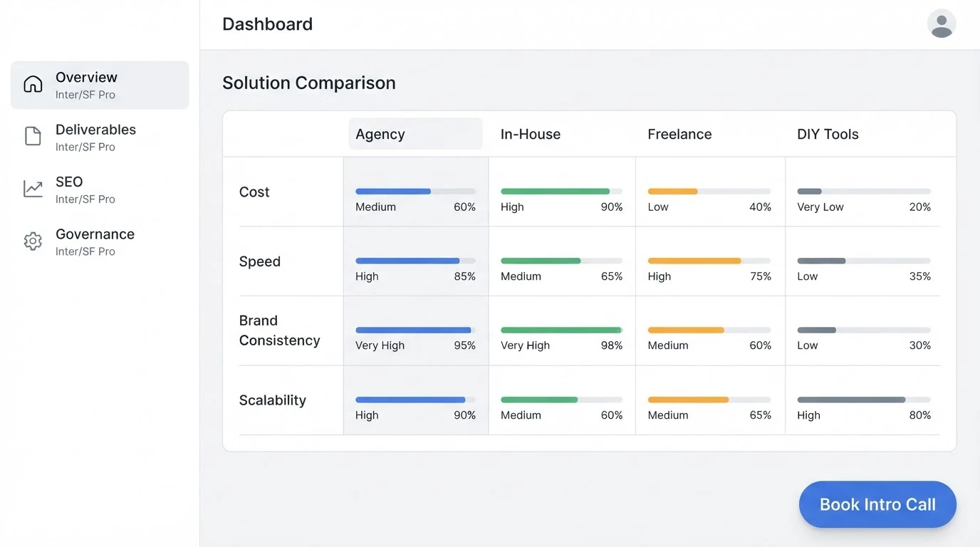Click the Freelance Scalability progress bar
Viewport: 980px width, 547px height.
pyautogui.click(x=709, y=400)
